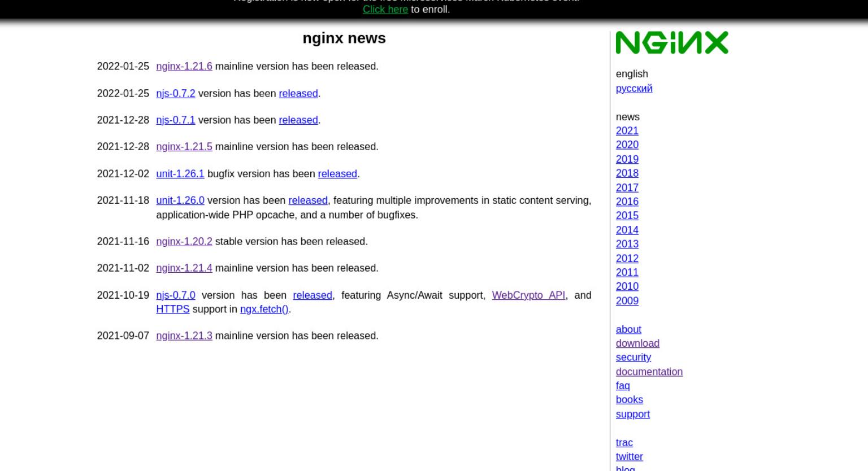Open the njs-0.7.0 link
The width and height of the screenshot is (868, 471).
[x=176, y=295]
